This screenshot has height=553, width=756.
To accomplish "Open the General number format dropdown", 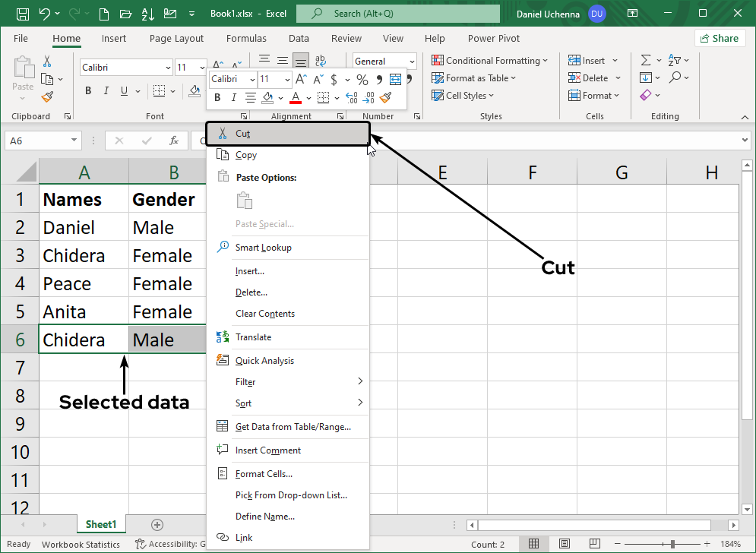I will tap(411, 62).
